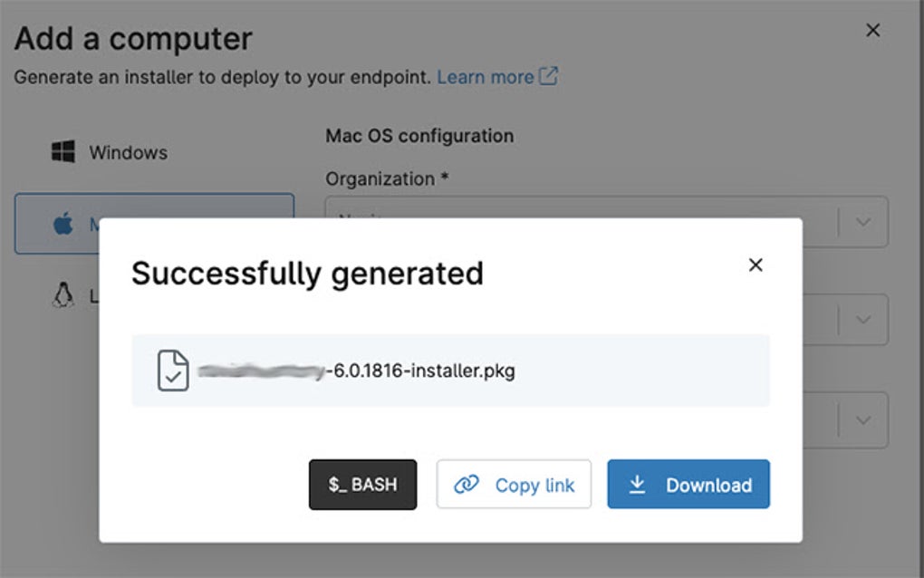Viewport: 924px width, 578px height.
Task: Click the blue Download button
Action: pyautogui.click(x=688, y=485)
